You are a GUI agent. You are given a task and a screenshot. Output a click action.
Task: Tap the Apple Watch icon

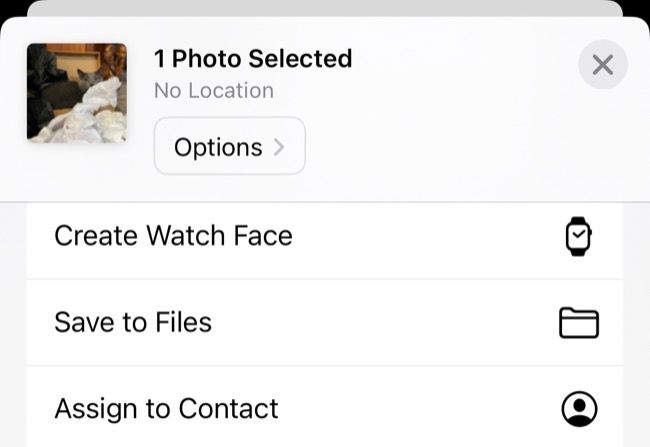coord(578,236)
